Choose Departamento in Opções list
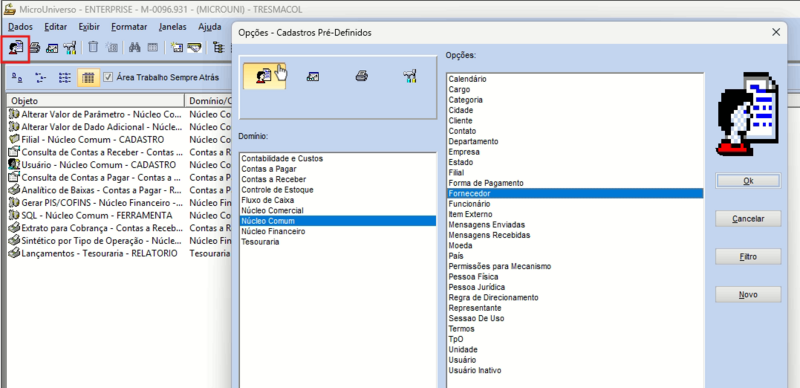 (575, 141)
